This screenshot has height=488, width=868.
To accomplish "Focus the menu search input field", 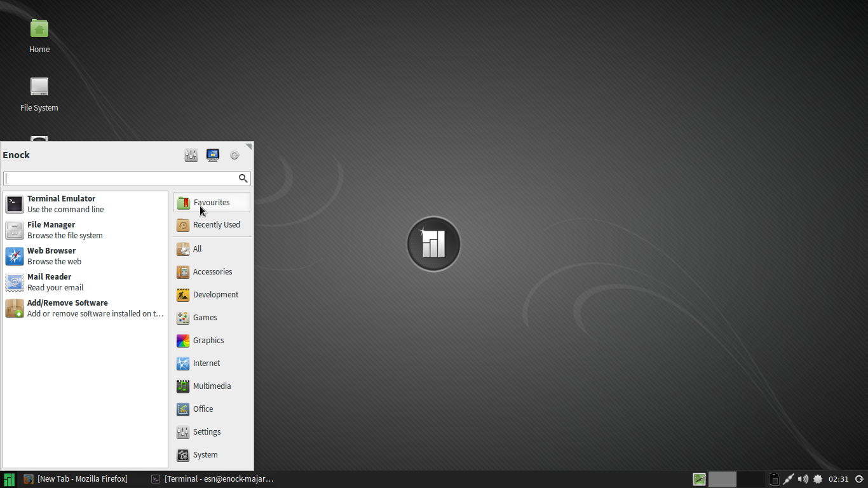I will coord(126,179).
